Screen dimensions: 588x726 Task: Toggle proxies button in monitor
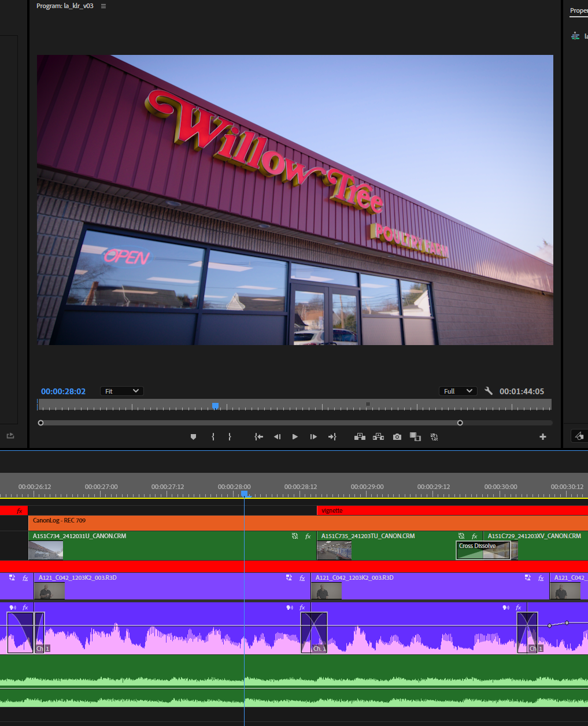(x=434, y=437)
